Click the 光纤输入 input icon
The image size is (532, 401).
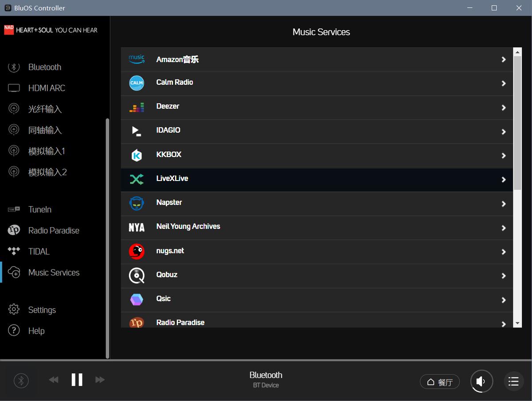pos(14,109)
